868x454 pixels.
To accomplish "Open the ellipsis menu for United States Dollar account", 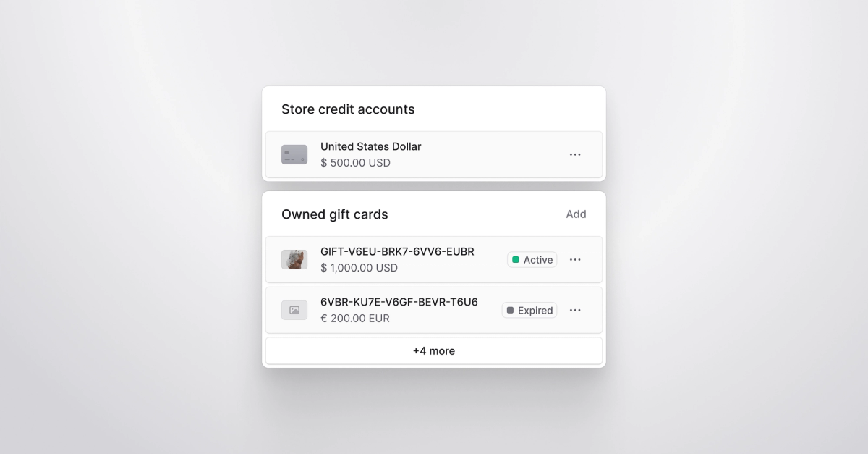I will click(x=575, y=154).
